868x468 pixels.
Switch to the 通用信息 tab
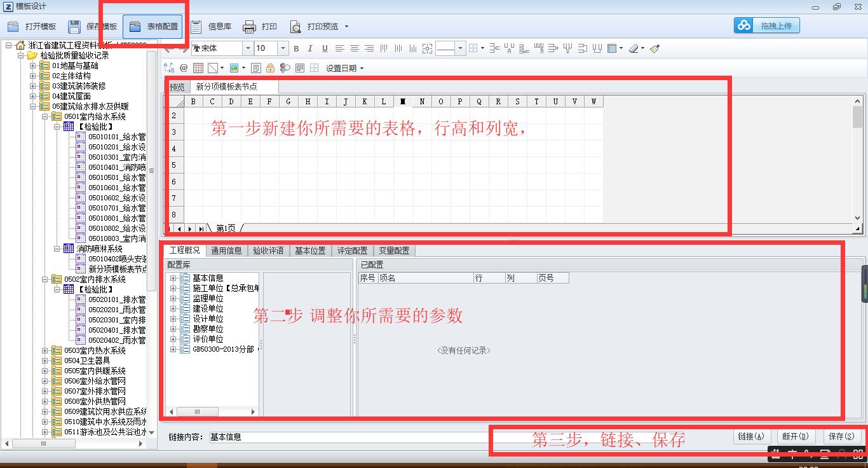pyautogui.click(x=226, y=251)
